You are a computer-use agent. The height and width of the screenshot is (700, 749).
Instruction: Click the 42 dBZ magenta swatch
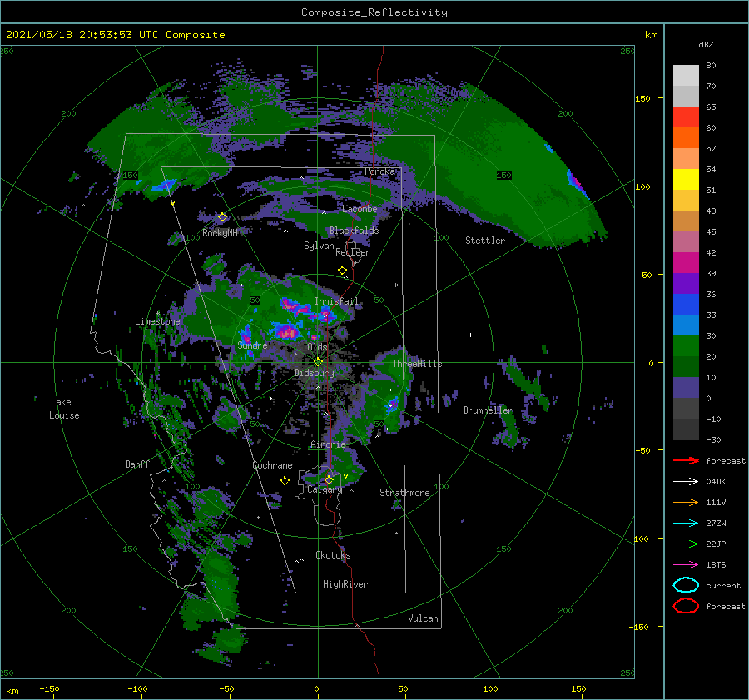686,262
